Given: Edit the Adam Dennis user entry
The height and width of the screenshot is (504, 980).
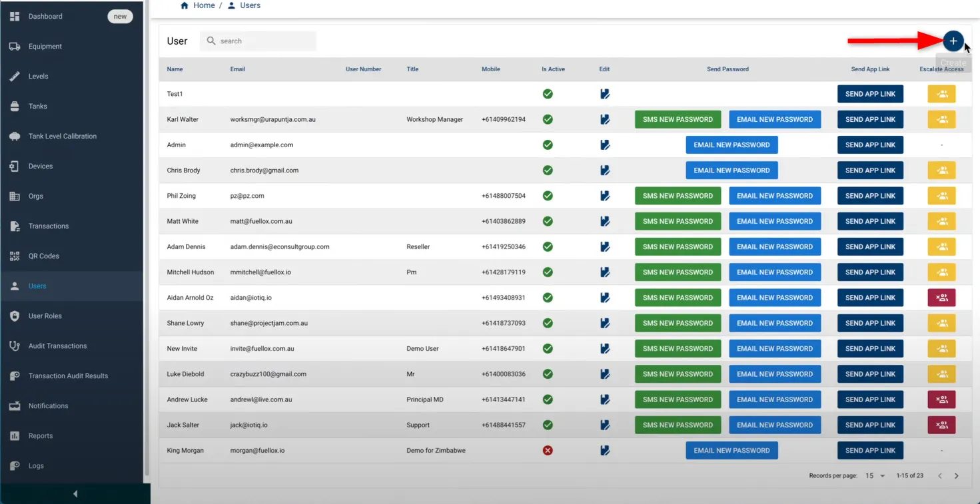Looking at the screenshot, I should (x=605, y=247).
